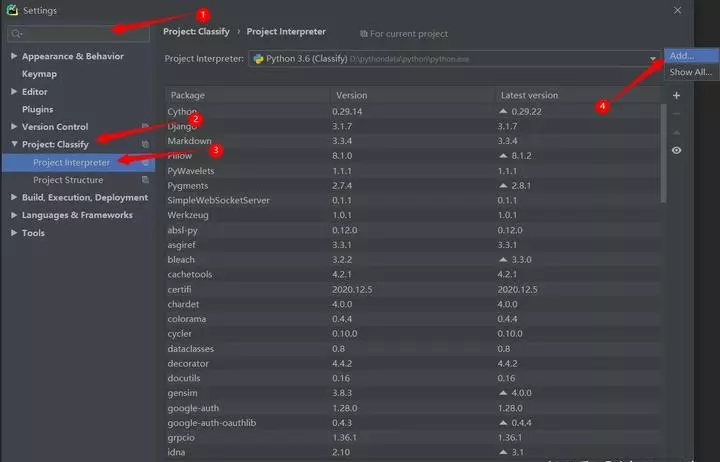
Task: Click upgrade arrow next to gensim 4.0.0
Action: 503,393
